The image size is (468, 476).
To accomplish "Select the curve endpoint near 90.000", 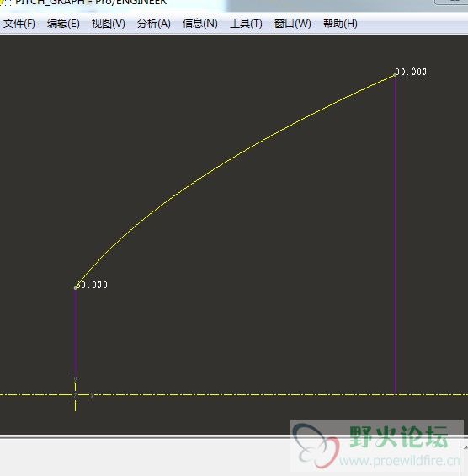I will (395, 75).
